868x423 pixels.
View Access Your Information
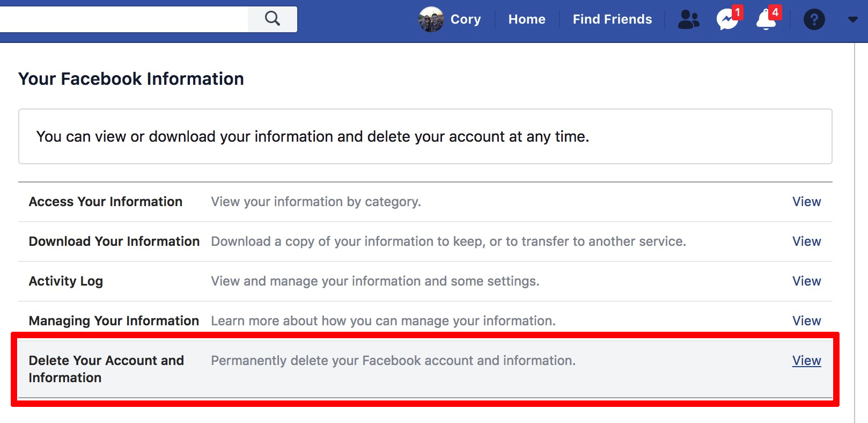(806, 202)
